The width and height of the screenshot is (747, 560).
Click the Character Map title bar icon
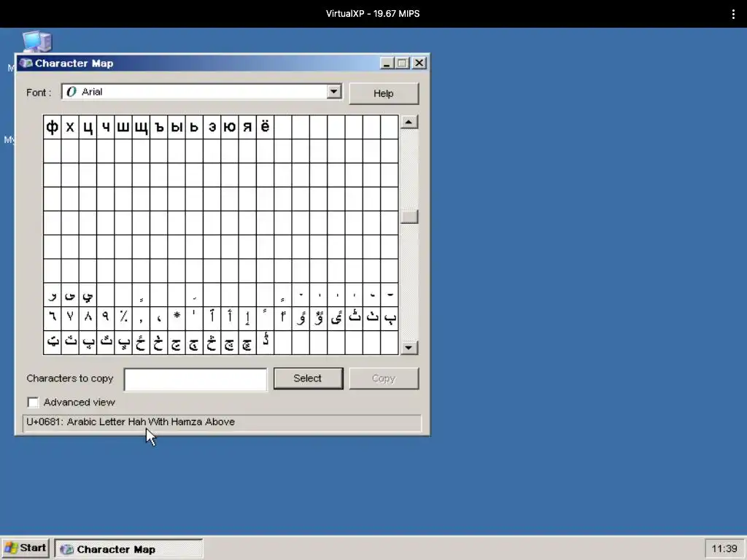point(26,63)
